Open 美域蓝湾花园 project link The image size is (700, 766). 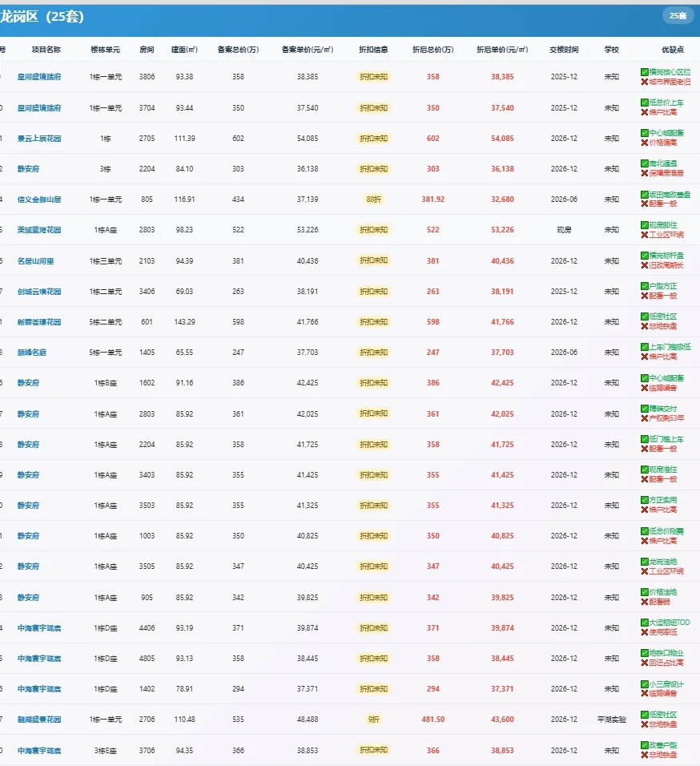[x=39, y=230]
